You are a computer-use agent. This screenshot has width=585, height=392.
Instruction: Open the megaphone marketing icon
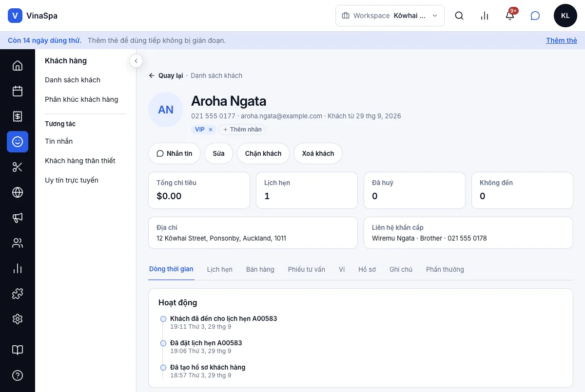coord(18,218)
